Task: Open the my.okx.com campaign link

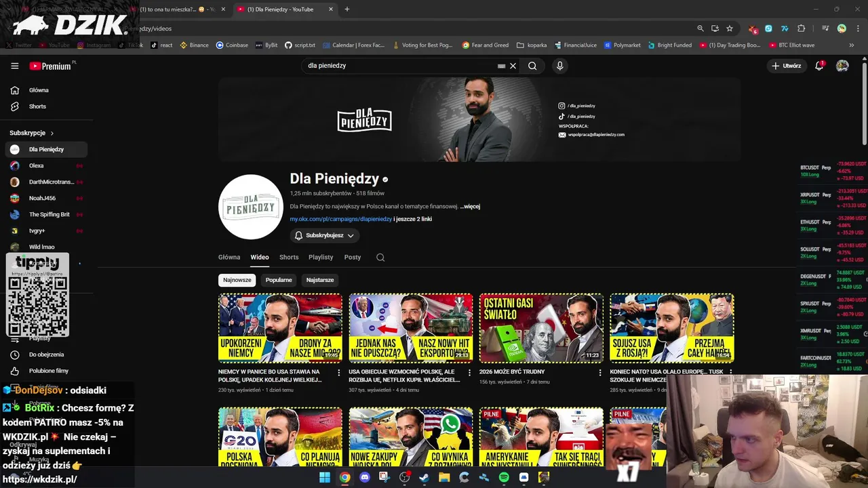Action: point(341,219)
